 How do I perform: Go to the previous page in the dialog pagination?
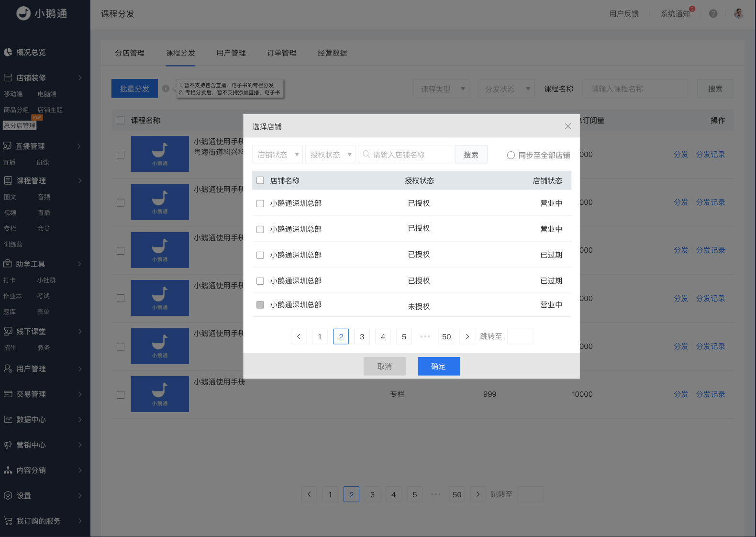(x=299, y=336)
